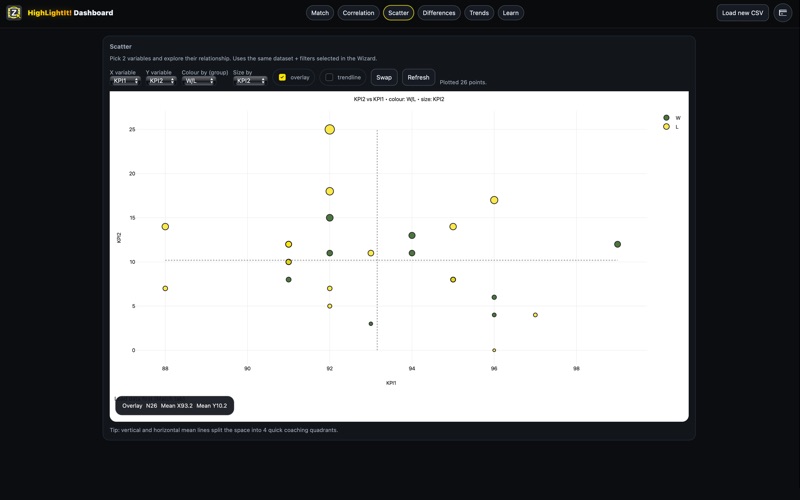Click the green point at KPI1 99
The height and width of the screenshot is (500, 800).
coord(617,244)
